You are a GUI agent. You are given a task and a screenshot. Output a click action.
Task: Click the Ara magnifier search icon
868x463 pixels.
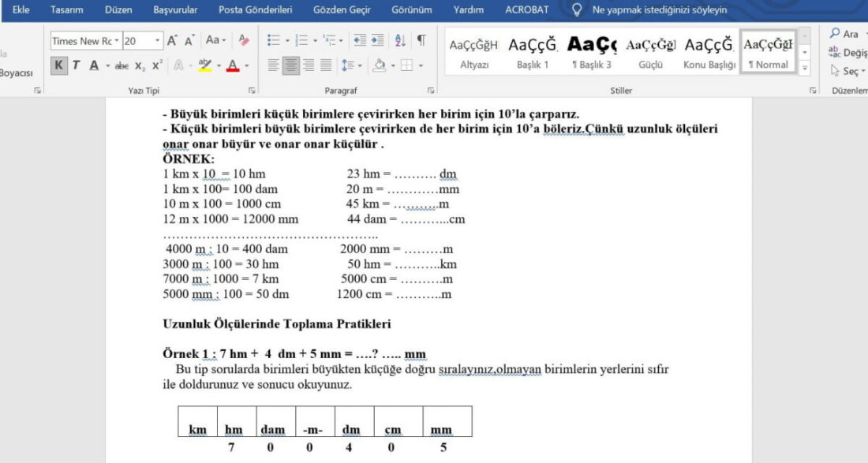click(835, 34)
